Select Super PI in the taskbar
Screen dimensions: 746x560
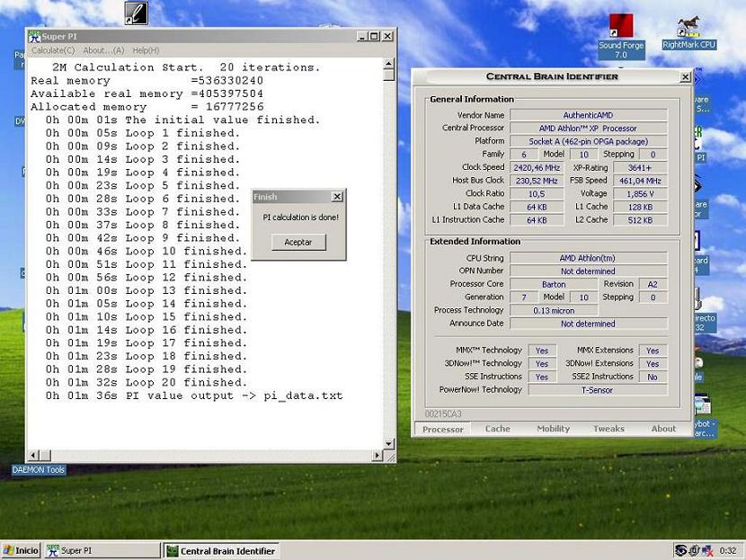pyautogui.click(x=99, y=550)
